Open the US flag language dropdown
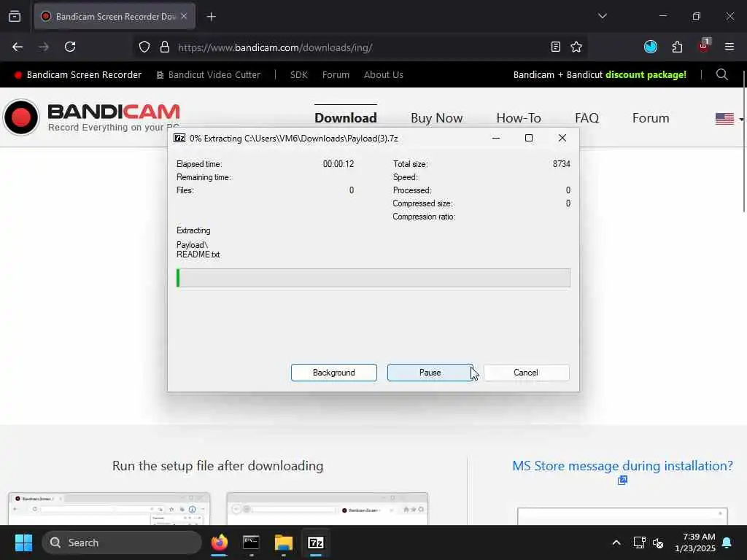Viewport: 747px width, 560px height. (729, 118)
